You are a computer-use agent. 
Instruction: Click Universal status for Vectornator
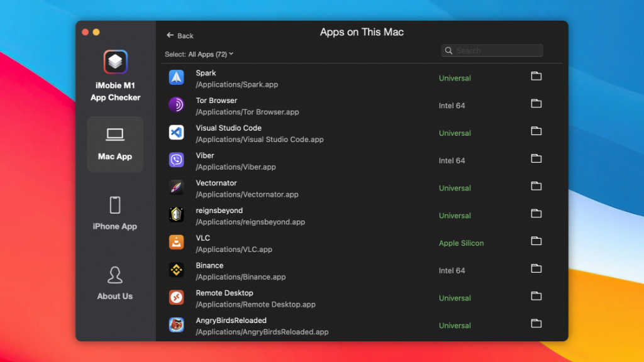tap(455, 188)
